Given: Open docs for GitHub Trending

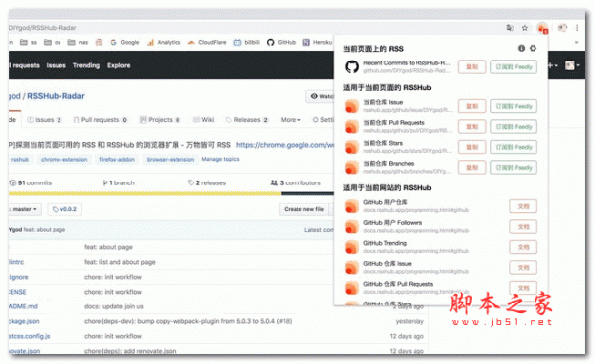Looking at the screenshot, I should click(x=523, y=247).
